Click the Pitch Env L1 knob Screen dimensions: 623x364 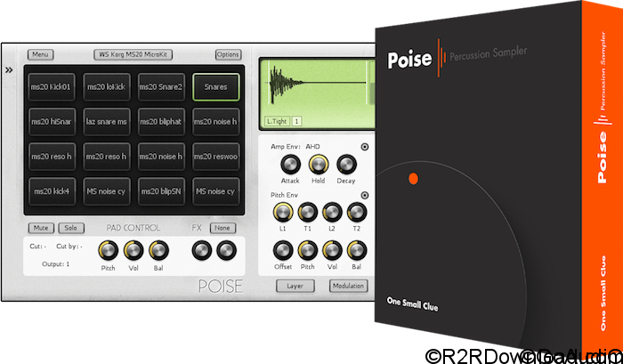(x=283, y=212)
